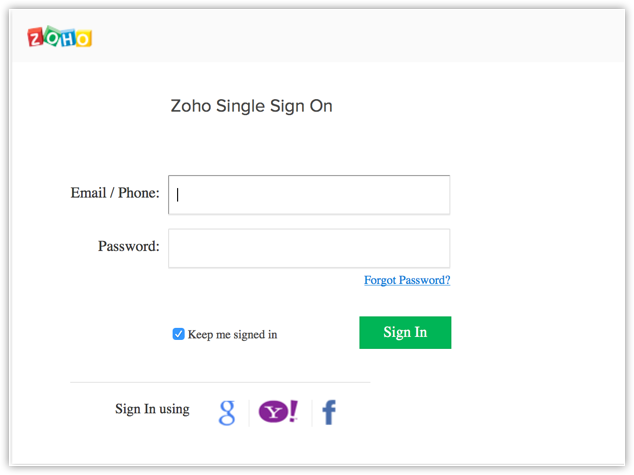Click the yellow O tile in Zoho logo

(x=84, y=39)
